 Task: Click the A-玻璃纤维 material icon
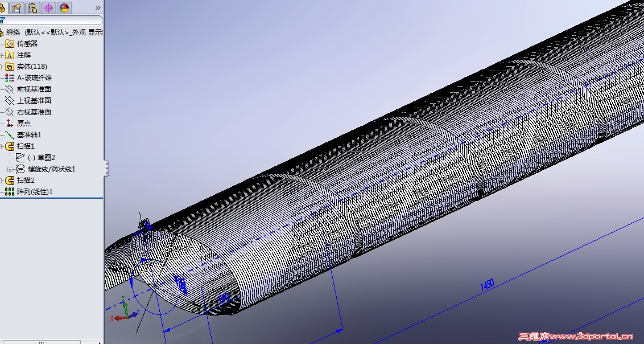pyautogui.click(x=10, y=77)
